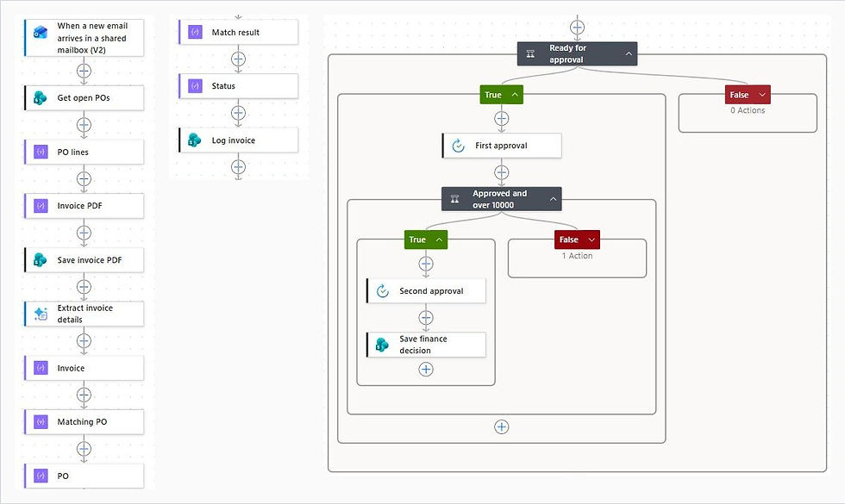Add step after Save finance decision
Screen dimensions: 845x504
click(x=426, y=370)
